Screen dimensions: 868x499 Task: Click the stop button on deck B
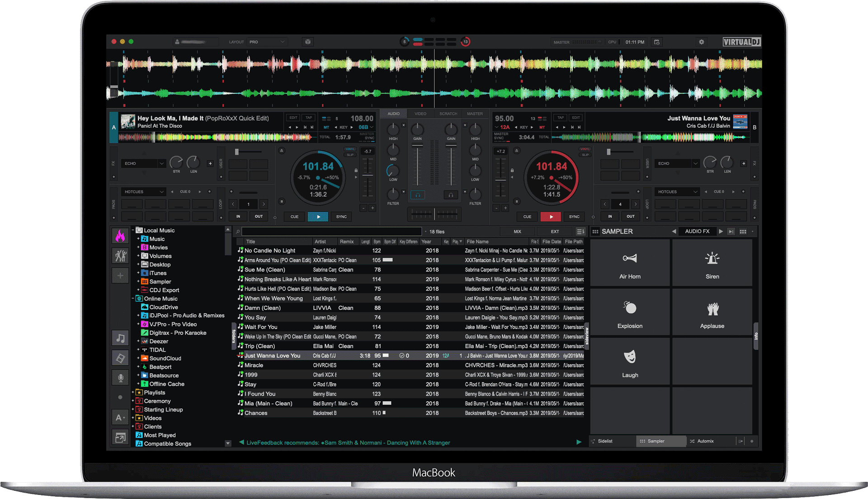click(x=517, y=201)
